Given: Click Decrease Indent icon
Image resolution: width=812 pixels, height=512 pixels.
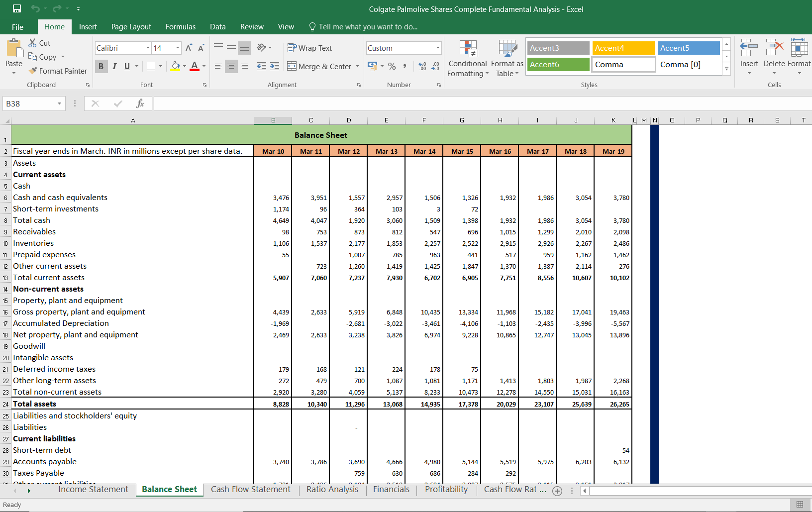Looking at the screenshot, I should pos(262,66).
